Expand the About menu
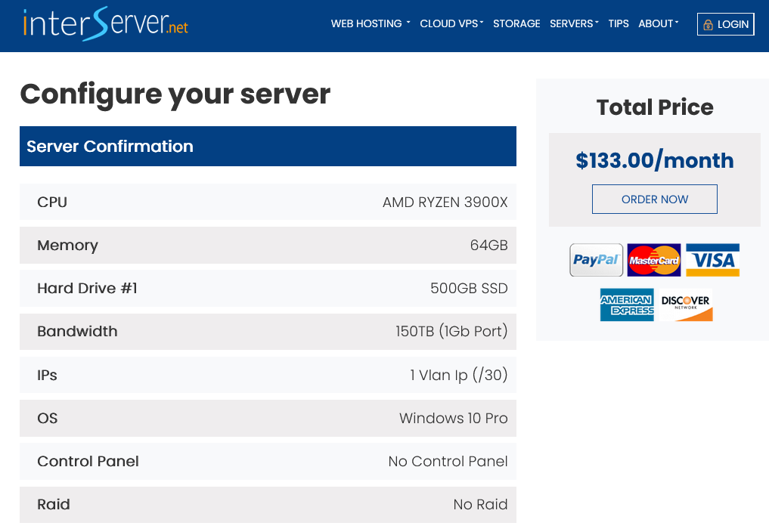The width and height of the screenshot is (769, 532). coord(659,23)
